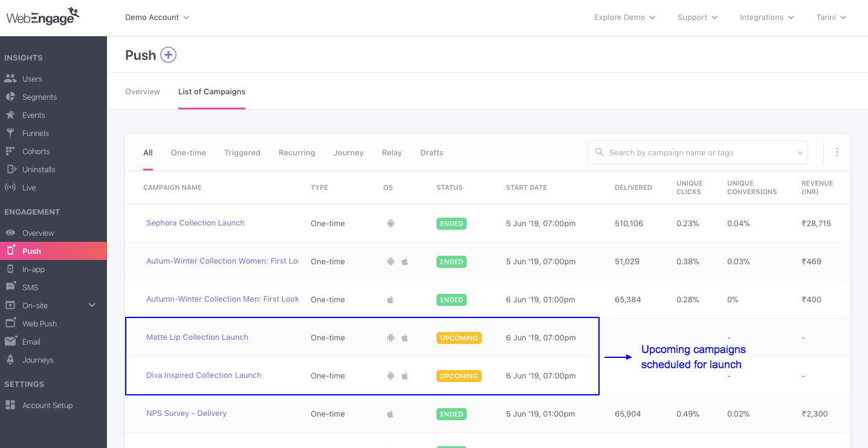Expand the Integrations menu
The height and width of the screenshot is (448, 868).
[766, 18]
